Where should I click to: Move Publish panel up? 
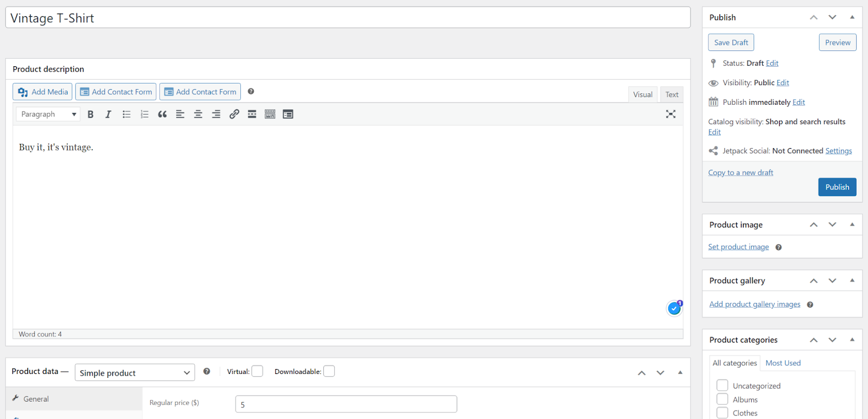coord(813,17)
